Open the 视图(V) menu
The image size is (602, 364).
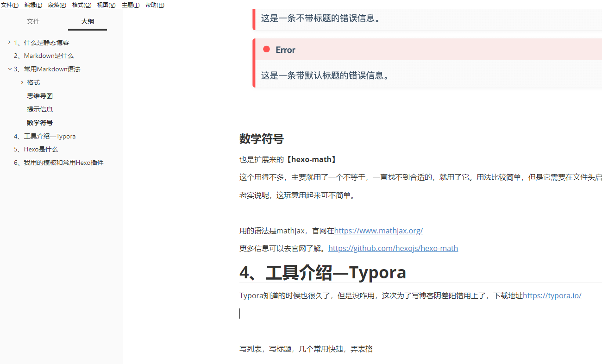pos(106,5)
